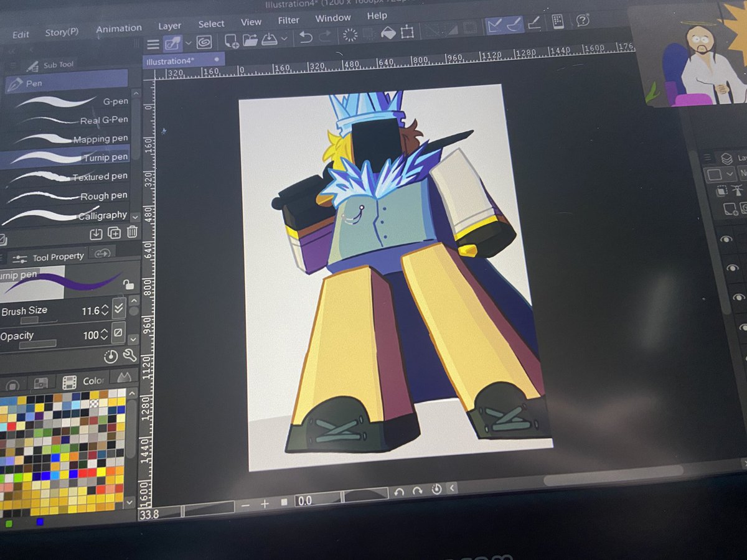This screenshot has width=747, height=560.
Task: Zoom out with the minus button
Action: (246, 505)
